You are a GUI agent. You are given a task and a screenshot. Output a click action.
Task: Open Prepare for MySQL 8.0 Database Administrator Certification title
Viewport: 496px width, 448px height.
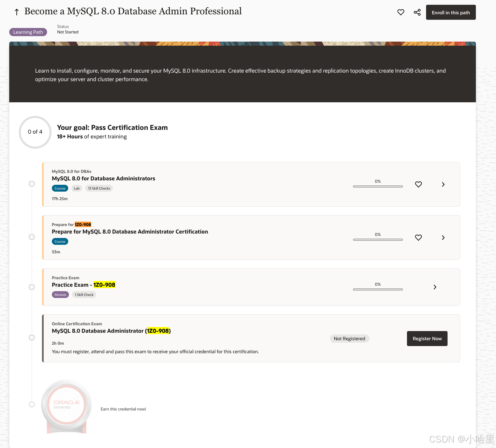[x=130, y=232]
